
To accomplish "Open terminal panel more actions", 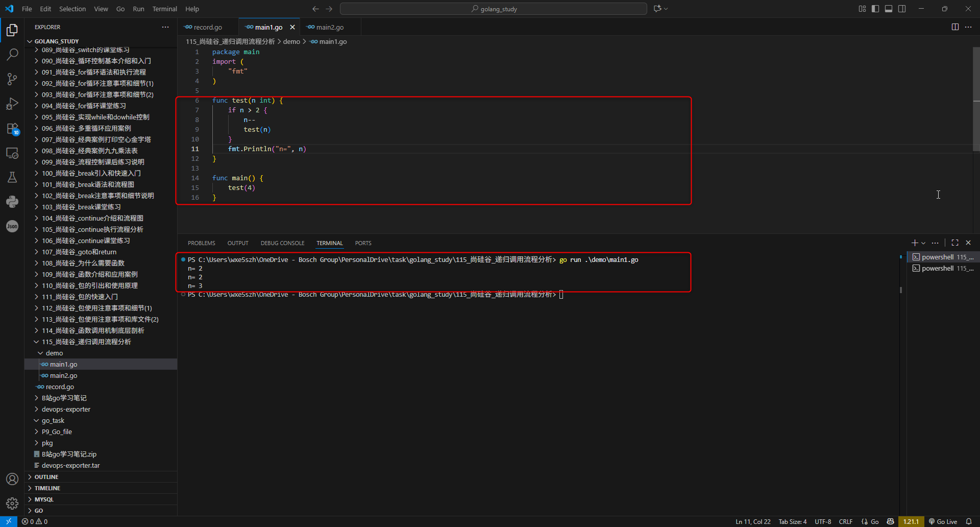I will [x=935, y=243].
